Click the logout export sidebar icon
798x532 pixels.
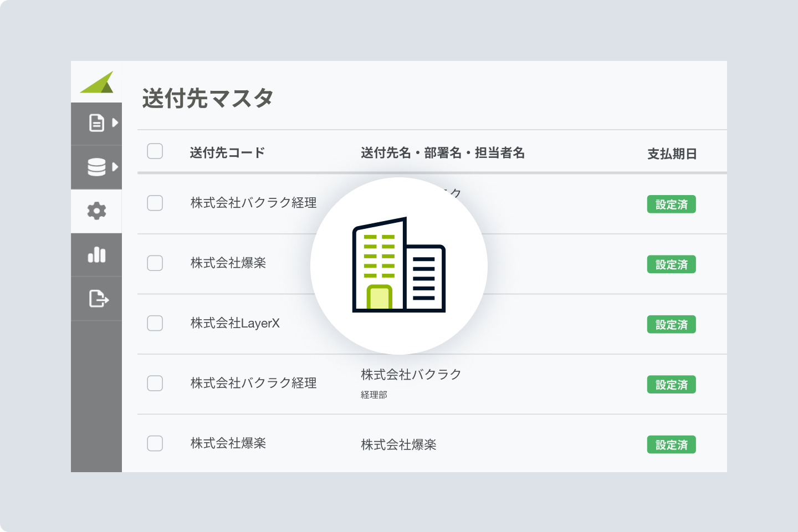[99, 299]
